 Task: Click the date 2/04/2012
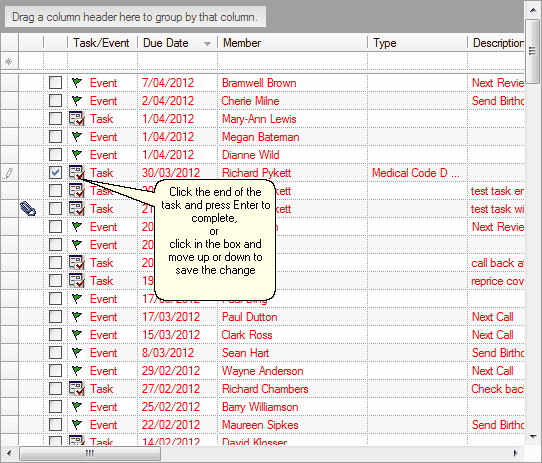(168, 101)
